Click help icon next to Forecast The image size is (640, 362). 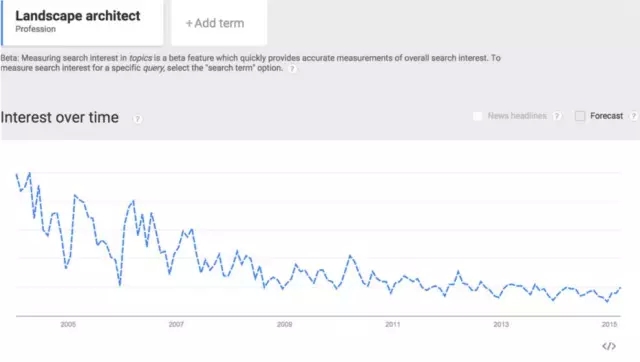(633, 116)
